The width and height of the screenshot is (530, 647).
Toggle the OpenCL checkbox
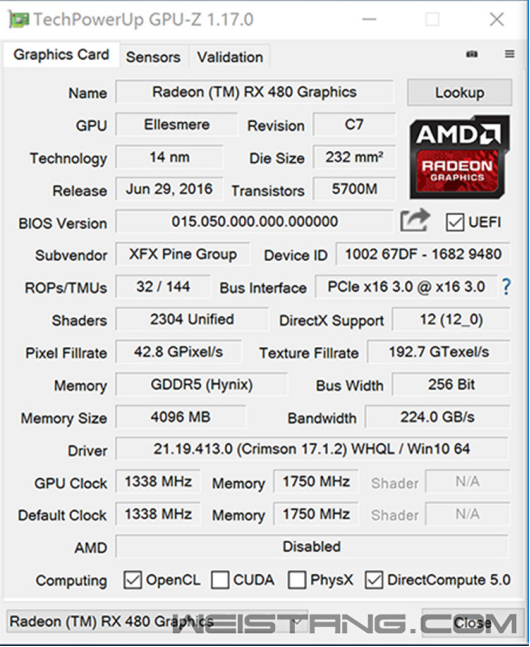tap(132, 580)
